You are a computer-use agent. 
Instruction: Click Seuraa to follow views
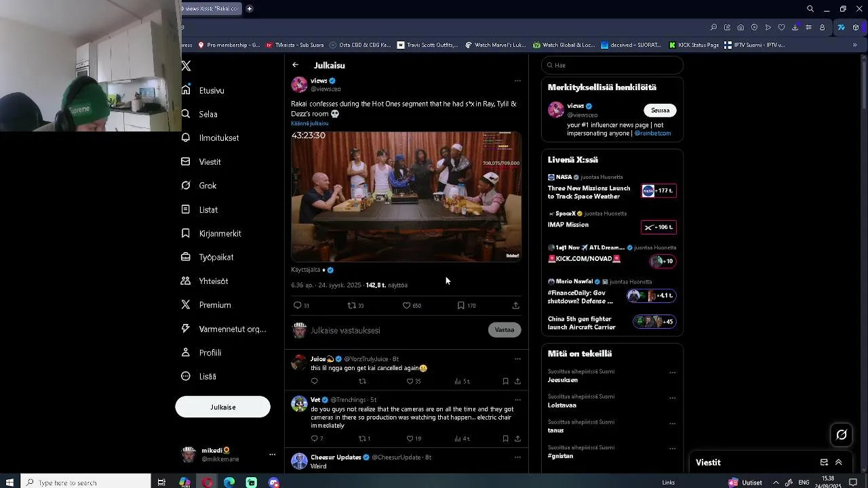click(660, 110)
